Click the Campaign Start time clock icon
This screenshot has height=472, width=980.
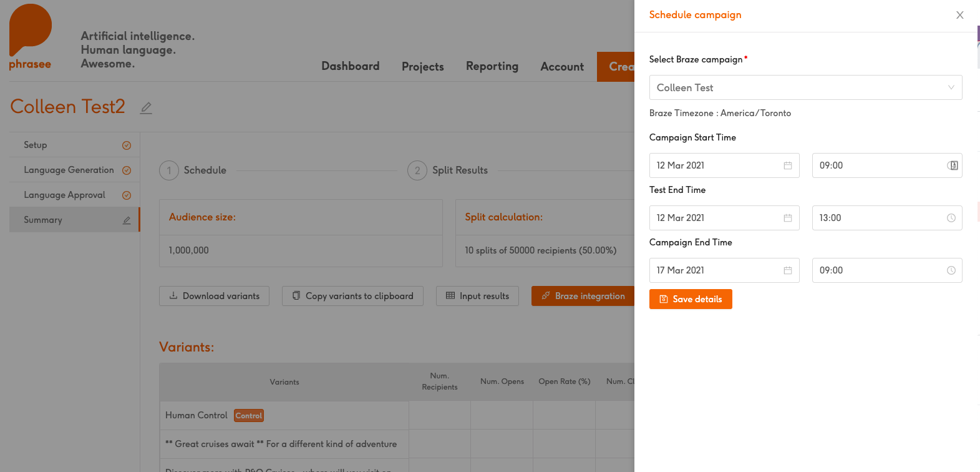(953, 165)
